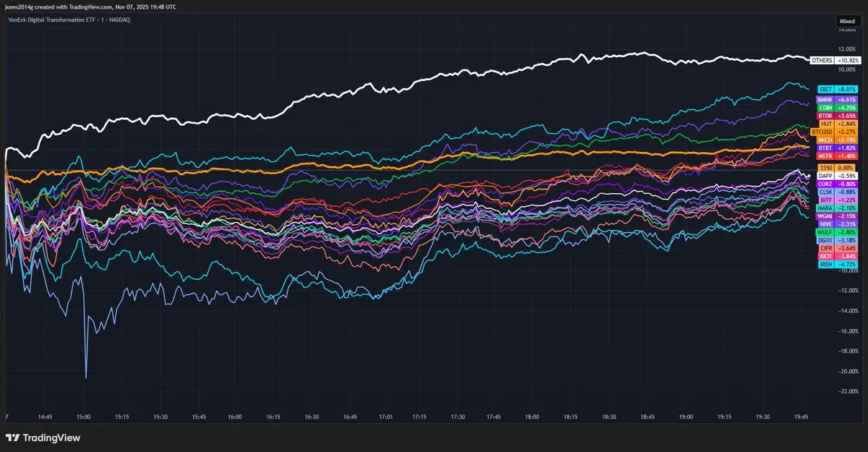
Task: Click the -3.84% value for RIOT
Action: point(846,256)
